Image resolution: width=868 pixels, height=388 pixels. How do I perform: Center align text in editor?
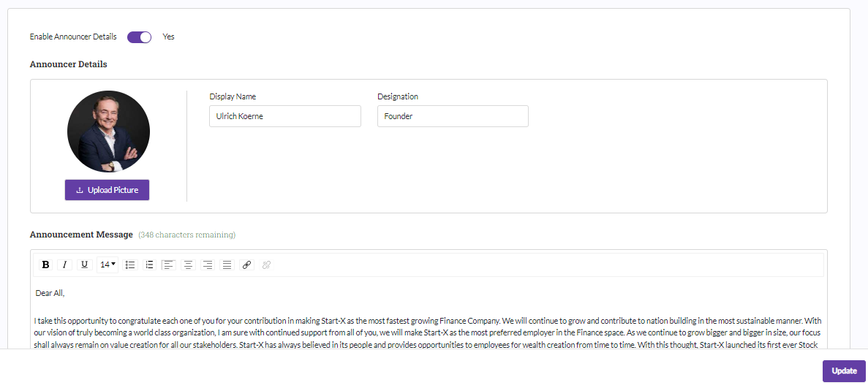(188, 265)
